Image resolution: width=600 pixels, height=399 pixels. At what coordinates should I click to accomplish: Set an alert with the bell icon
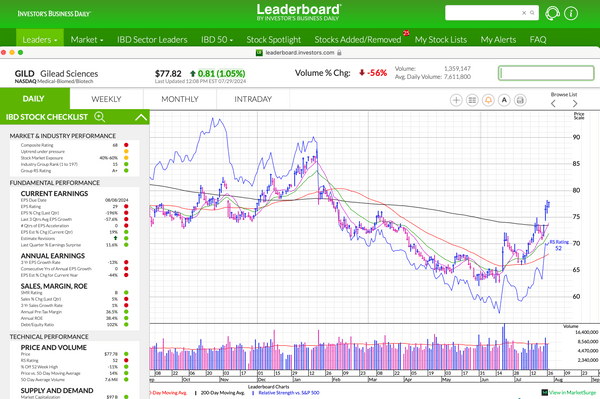pyautogui.click(x=488, y=100)
